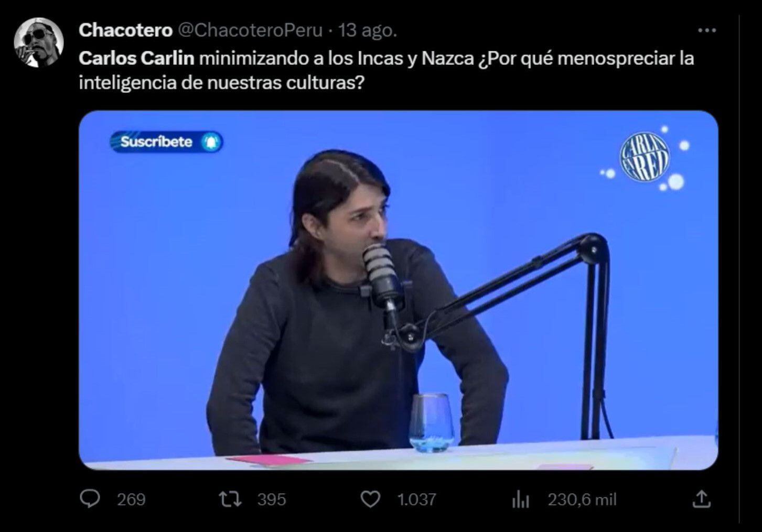Open the 13 ago. timestamp
This screenshot has height=532, width=762.
[368, 30]
